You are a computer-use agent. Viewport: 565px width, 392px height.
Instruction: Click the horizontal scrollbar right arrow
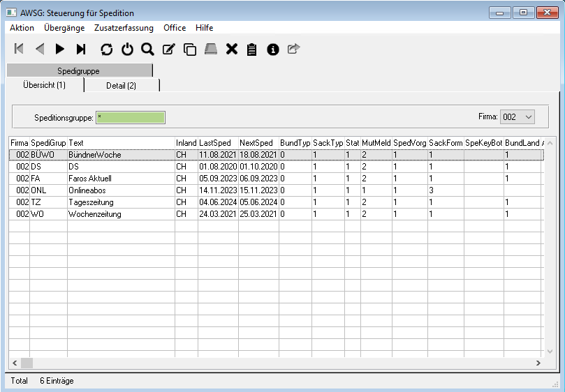click(x=537, y=363)
